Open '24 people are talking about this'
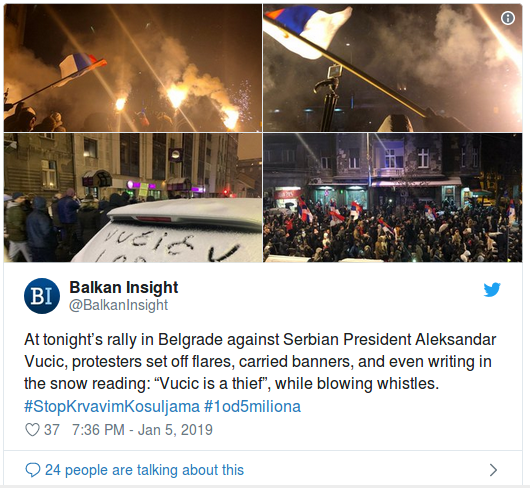 144,470
